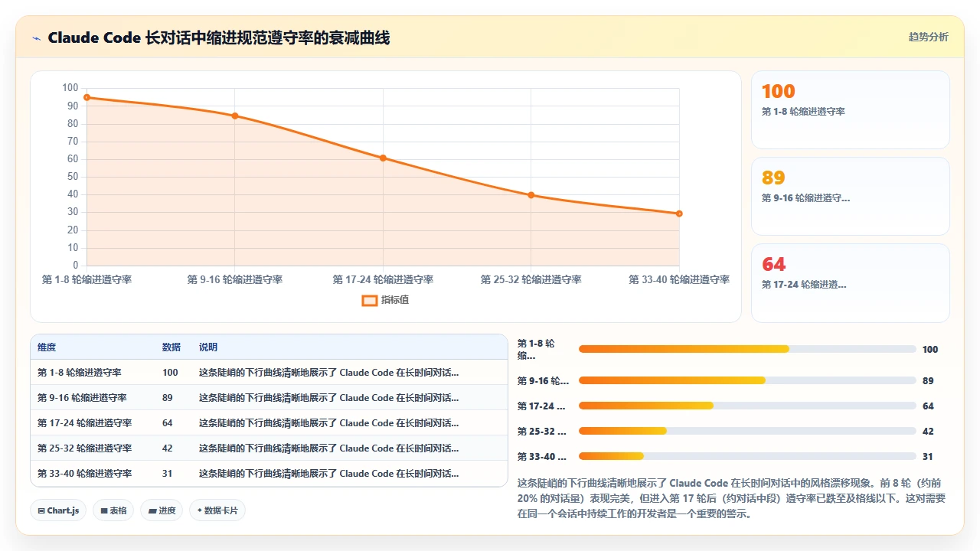Image resolution: width=980 pixels, height=551 pixels.
Task: Select the line chart point for 第 33-40 轮
Action: 679,214
